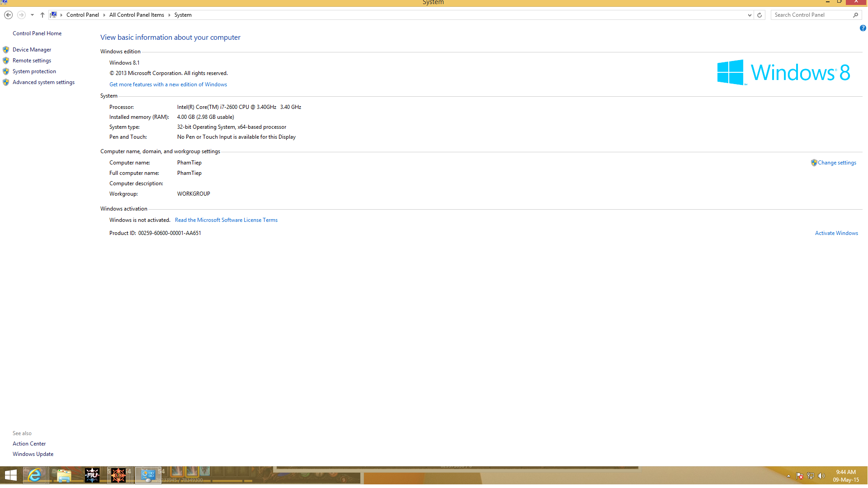Click shield icon beside System protection
868x488 pixels.
(x=6, y=71)
